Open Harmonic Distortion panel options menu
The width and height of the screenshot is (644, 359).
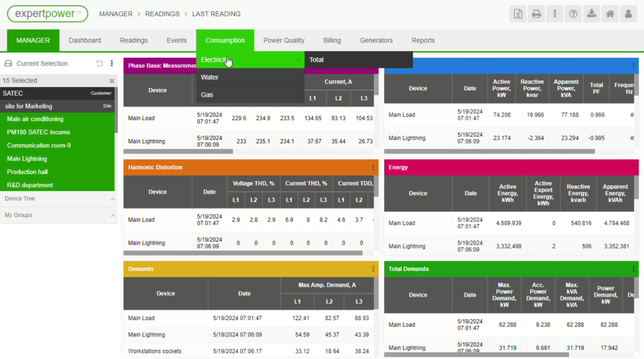click(373, 167)
